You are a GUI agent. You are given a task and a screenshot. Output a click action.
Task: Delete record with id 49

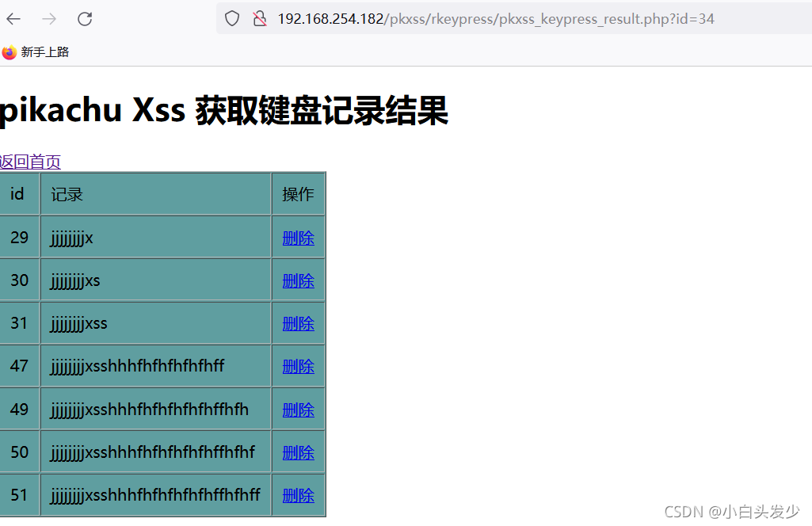[299, 410]
